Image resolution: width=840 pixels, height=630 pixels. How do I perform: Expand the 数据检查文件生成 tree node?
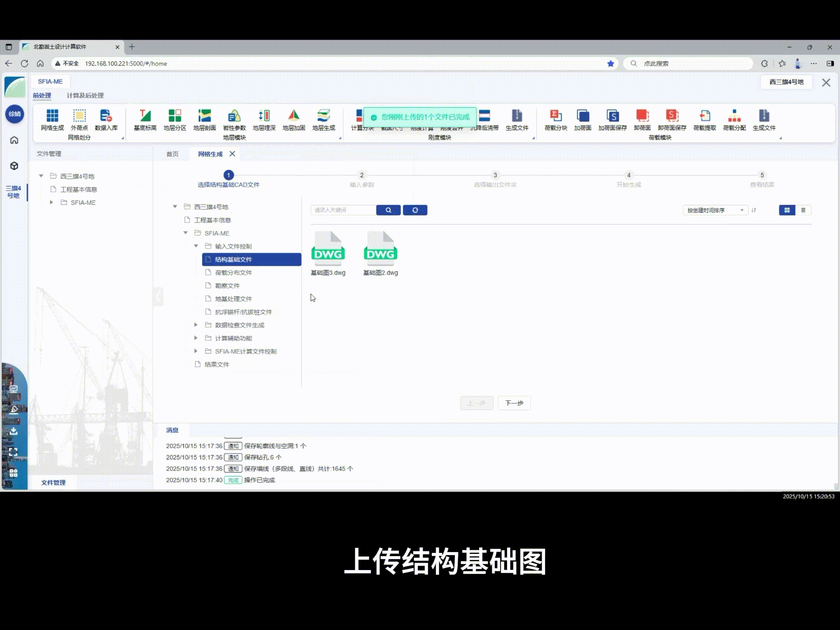coord(196,325)
